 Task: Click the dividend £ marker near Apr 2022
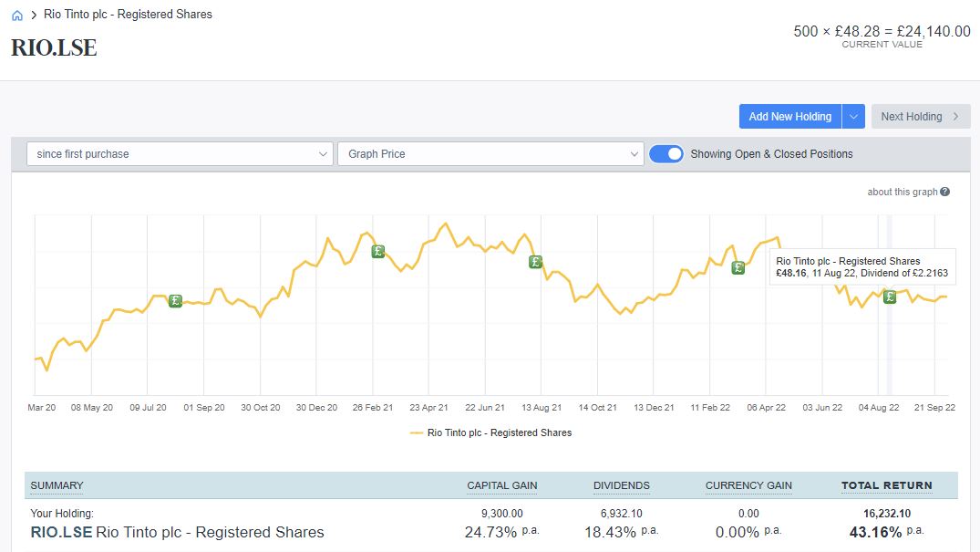(x=737, y=268)
